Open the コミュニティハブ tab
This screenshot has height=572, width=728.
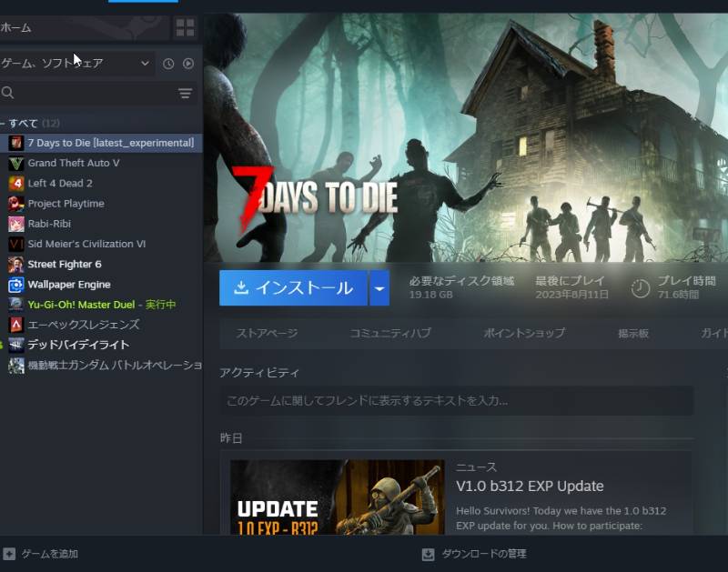pos(390,333)
